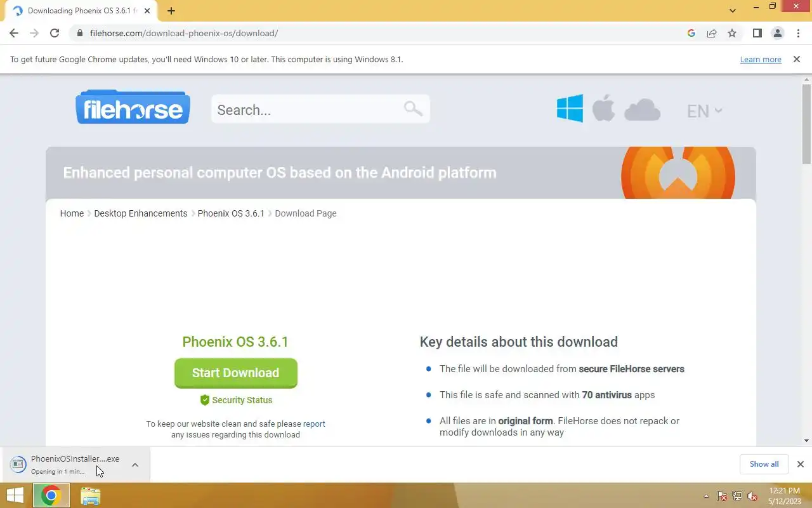
Task: Expand the PhoenixOSInstaller download options arrow
Action: tap(135, 465)
